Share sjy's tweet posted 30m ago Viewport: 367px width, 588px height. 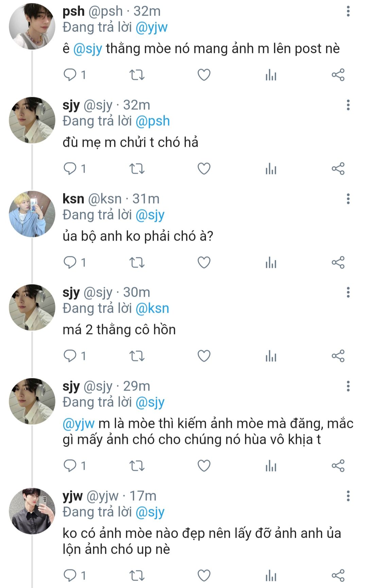338,356
